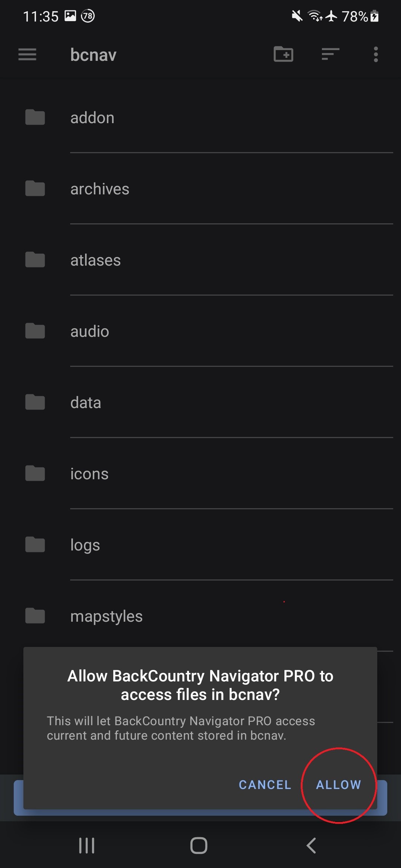Open the sort options icon
The height and width of the screenshot is (868, 401).
tap(330, 55)
